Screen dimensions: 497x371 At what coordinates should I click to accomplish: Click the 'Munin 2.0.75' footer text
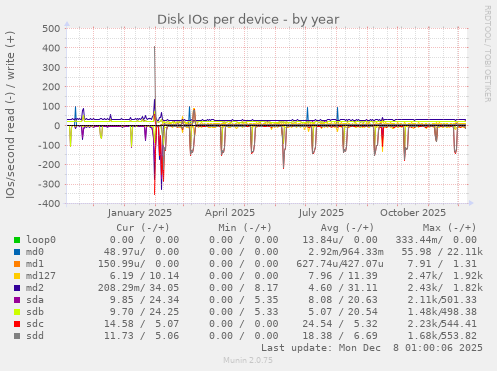tap(248, 360)
